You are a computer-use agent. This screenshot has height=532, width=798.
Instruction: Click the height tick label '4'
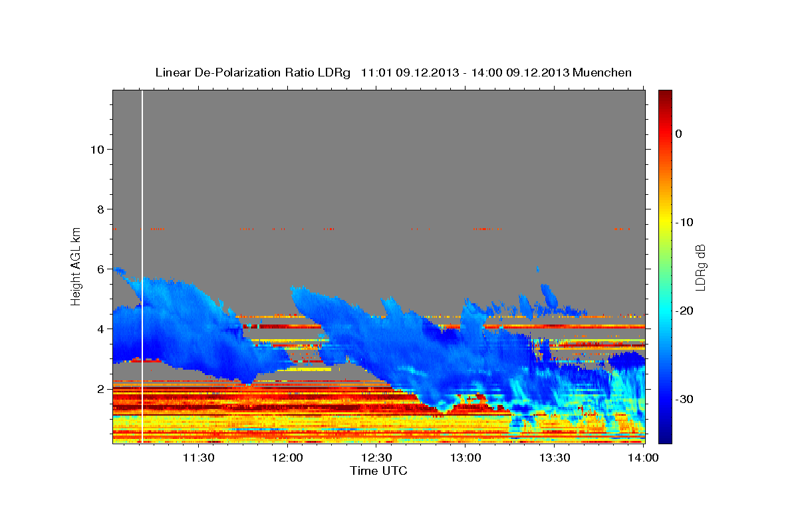pyautogui.click(x=100, y=329)
